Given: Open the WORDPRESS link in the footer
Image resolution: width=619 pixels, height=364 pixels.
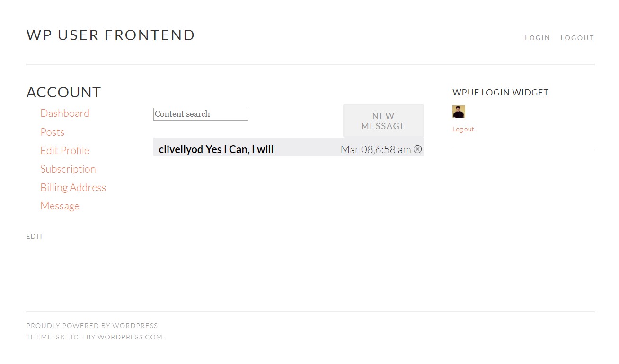Looking at the screenshot, I should point(135,325).
